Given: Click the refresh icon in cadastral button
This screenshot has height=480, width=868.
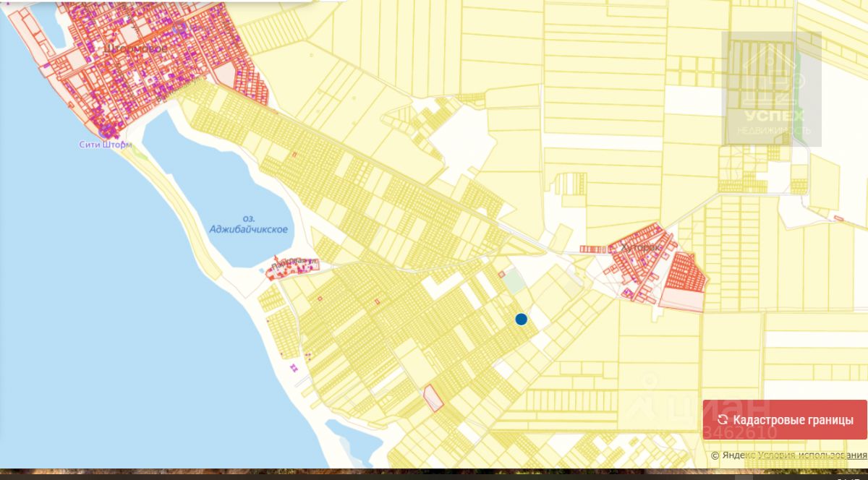Looking at the screenshot, I should 722,420.
